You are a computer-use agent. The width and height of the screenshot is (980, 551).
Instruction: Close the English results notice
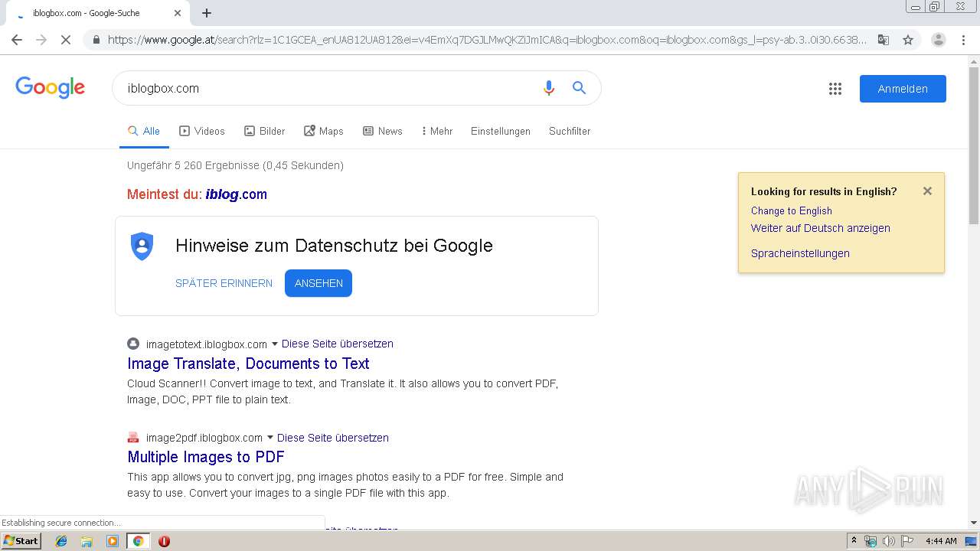coord(927,191)
